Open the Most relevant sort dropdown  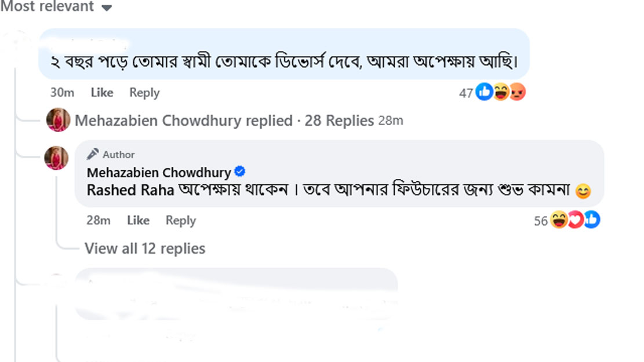pyautogui.click(x=105, y=8)
